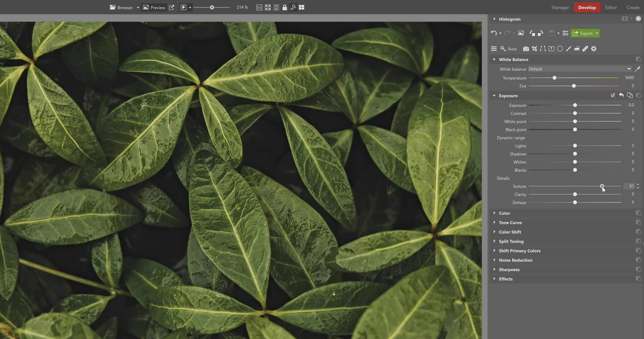Switch to the Editor module tab
This screenshot has height=339, width=644.
click(x=611, y=8)
